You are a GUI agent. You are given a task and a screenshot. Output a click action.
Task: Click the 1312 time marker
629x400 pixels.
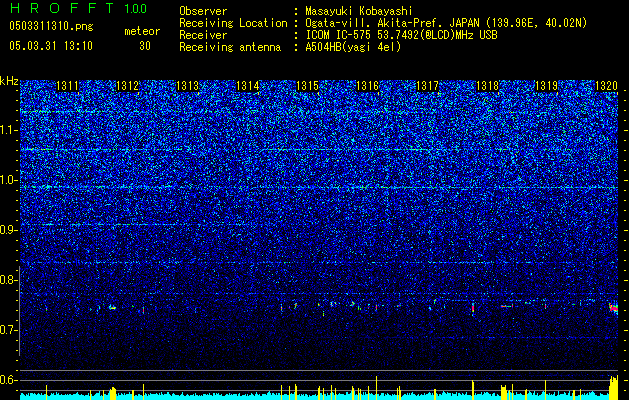point(127,86)
